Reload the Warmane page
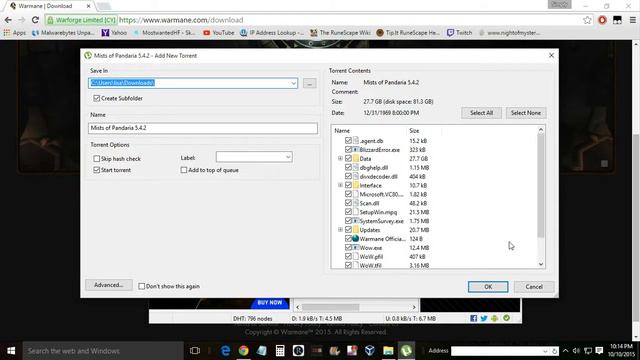This screenshot has height=360, width=640. (x=35, y=20)
